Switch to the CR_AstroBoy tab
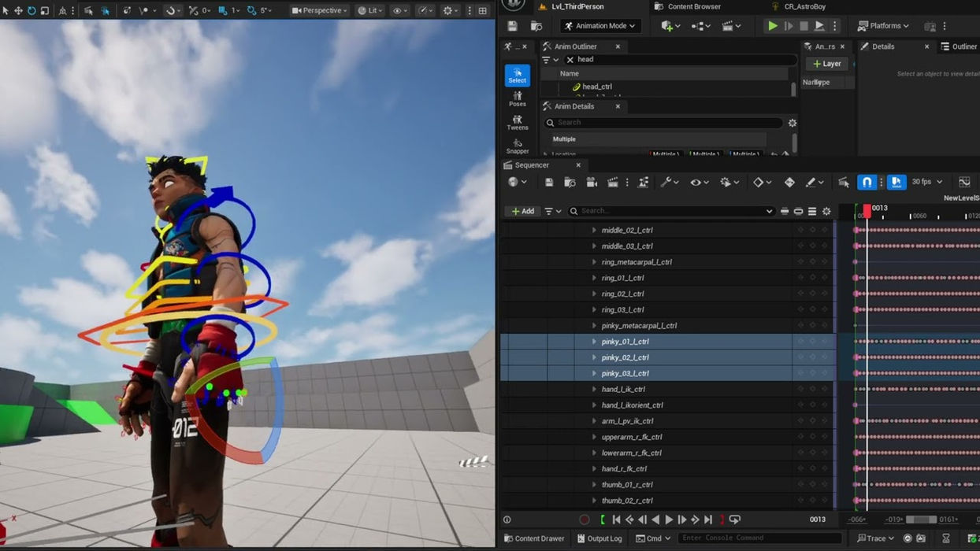980x551 pixels. tap(804, 6)
